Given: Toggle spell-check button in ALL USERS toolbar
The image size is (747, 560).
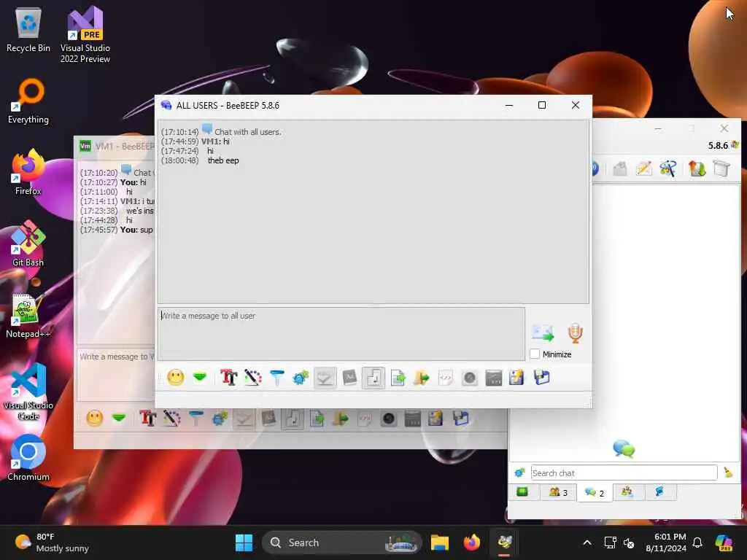Looking at the screenshot, I should (325, 378).
